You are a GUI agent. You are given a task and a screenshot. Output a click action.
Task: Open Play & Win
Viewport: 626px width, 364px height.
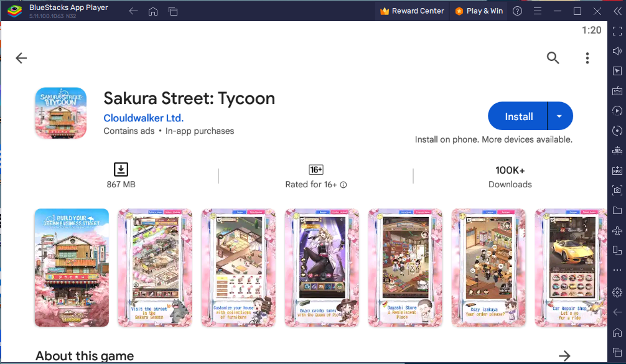(x=479, y=11)
